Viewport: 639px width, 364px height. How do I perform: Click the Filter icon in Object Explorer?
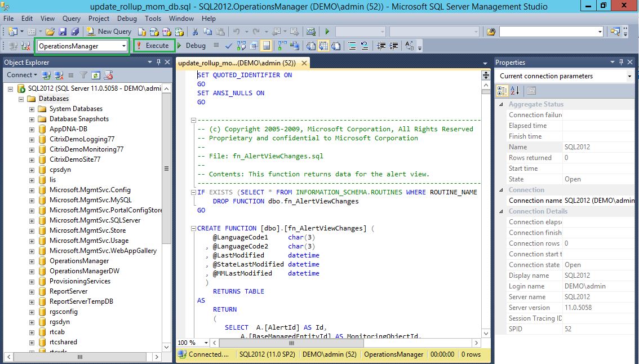(83, 75)
